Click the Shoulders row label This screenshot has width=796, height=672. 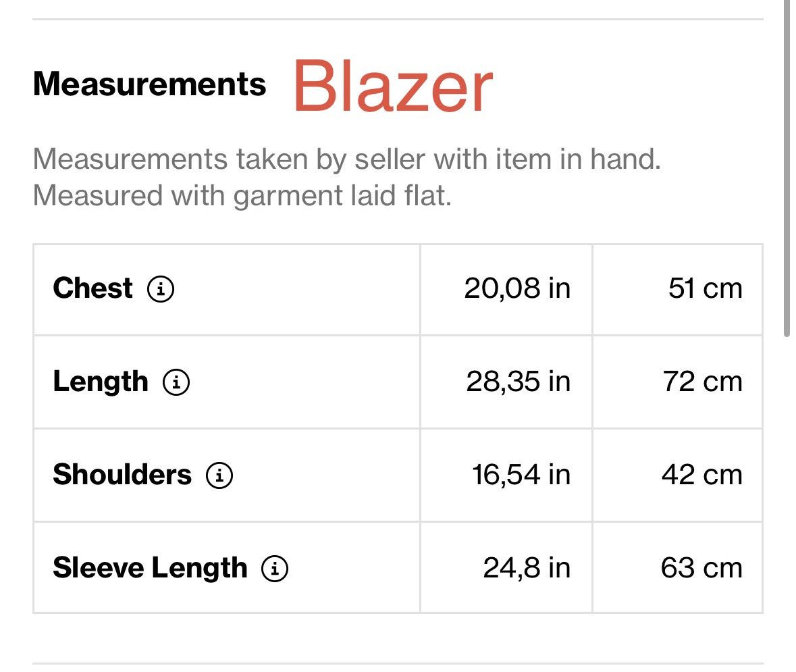tap(122, 474)
